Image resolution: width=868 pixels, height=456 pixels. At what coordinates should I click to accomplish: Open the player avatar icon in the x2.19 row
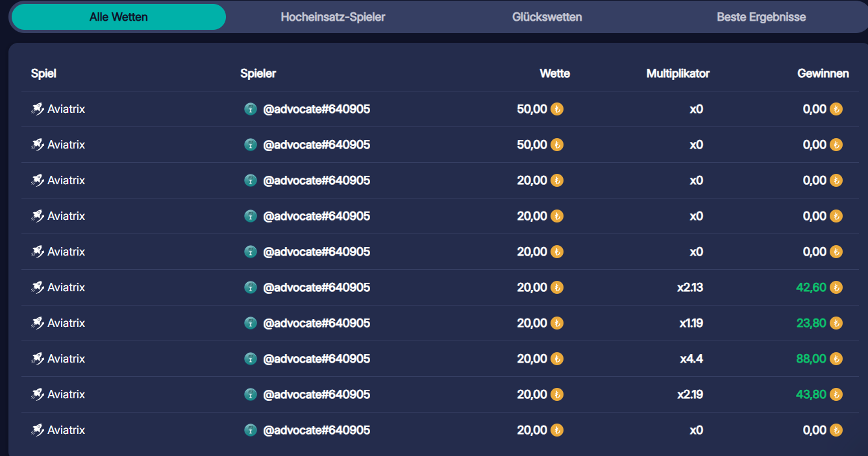pos(251,394)
